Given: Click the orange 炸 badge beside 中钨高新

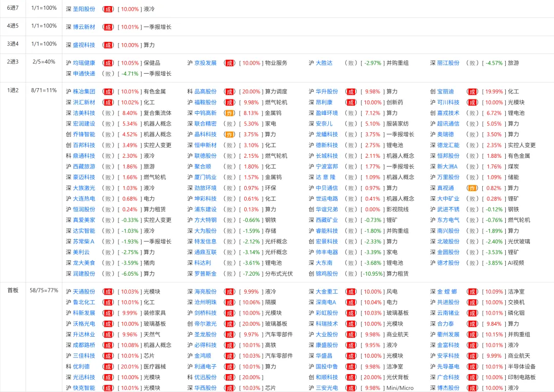Looking at the screenshot, I should (230, 113).
